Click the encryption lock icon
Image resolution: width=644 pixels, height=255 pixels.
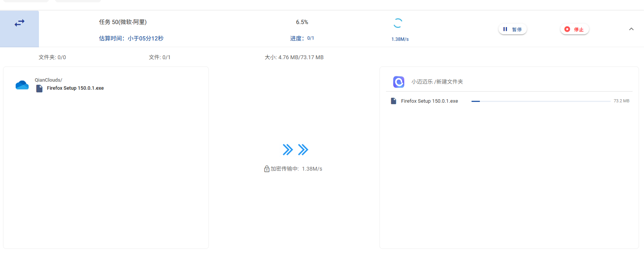click(267, 169)
